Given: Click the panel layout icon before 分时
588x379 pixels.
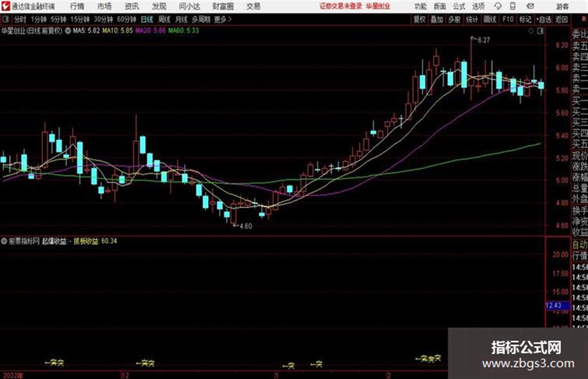Looking at the screenshot, I should coord(6,19).
